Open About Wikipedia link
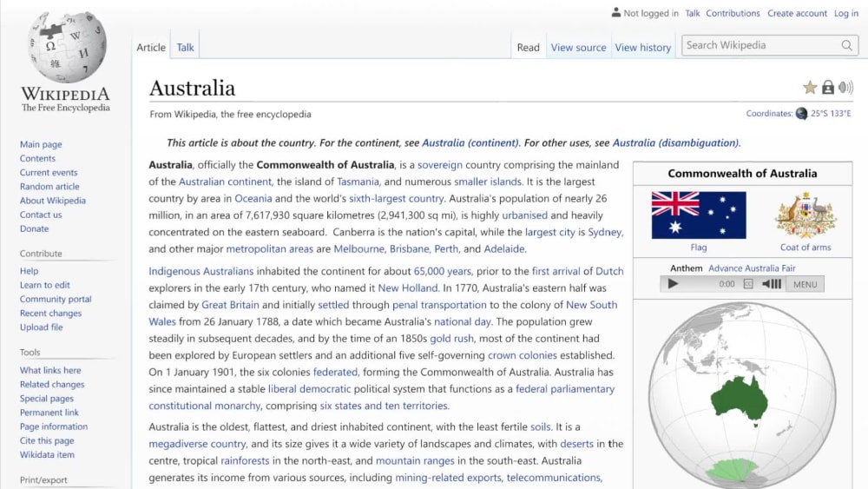 point(53,201)
